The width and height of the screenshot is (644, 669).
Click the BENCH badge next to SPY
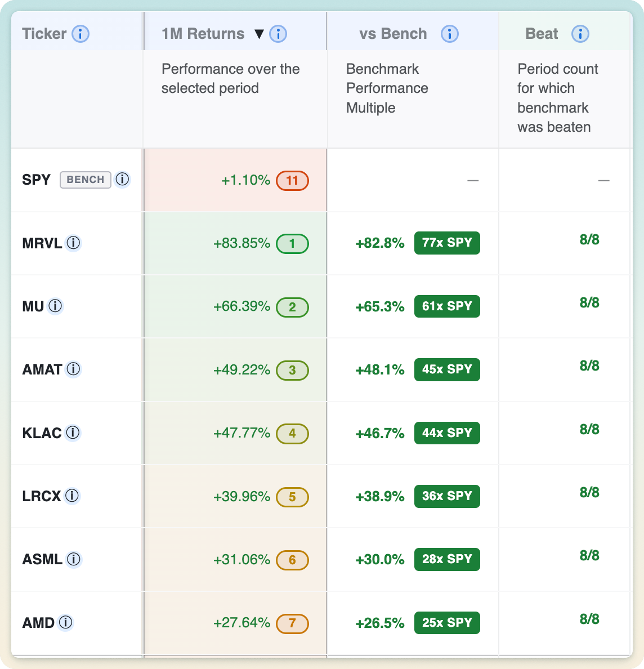click(86, 180)
